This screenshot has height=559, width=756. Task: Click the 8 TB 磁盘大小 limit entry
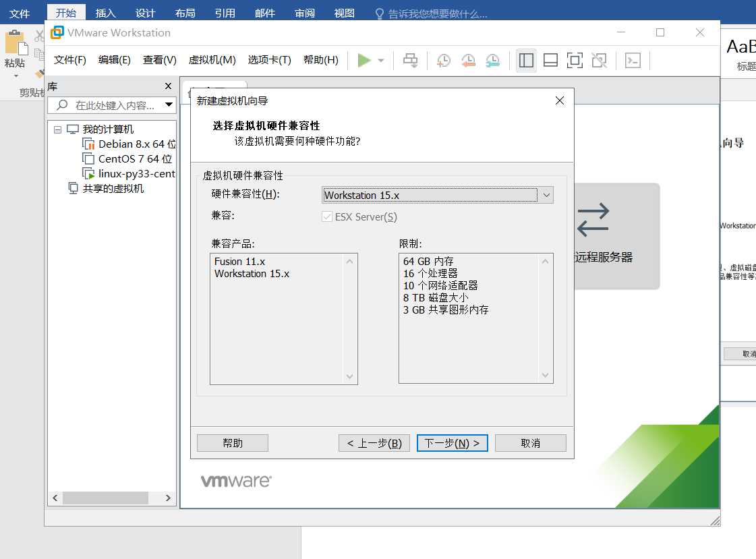click(436, 298)
